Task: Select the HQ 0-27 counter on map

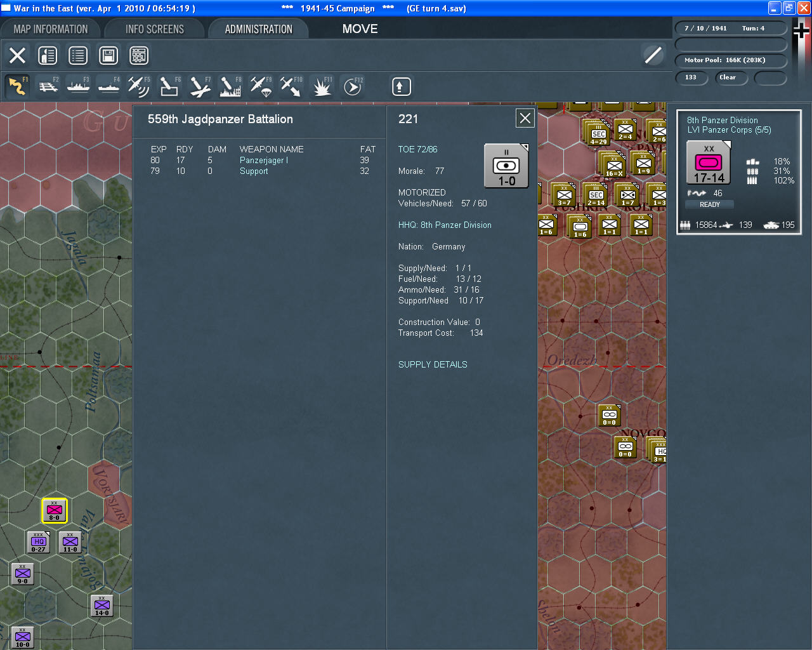Action: point(39,542)
